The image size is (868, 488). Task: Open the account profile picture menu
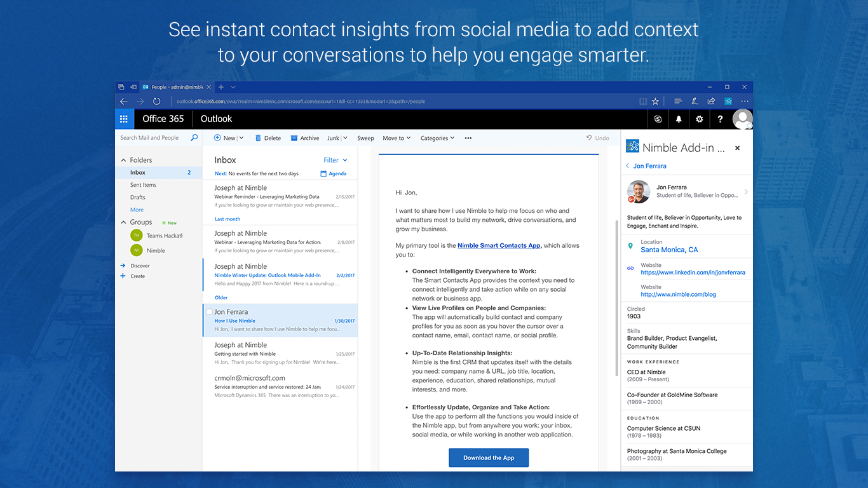(x=742, y=119)
